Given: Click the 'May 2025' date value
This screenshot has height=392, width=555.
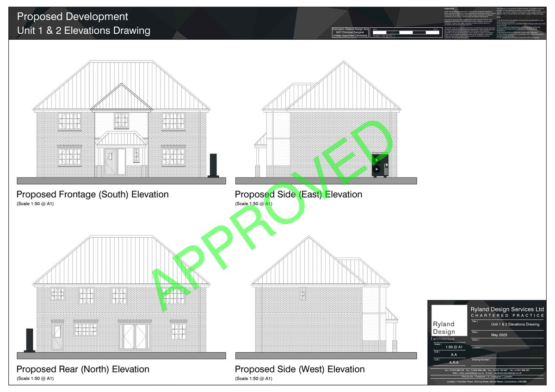Looking at the screenshot, I should 499,335.
